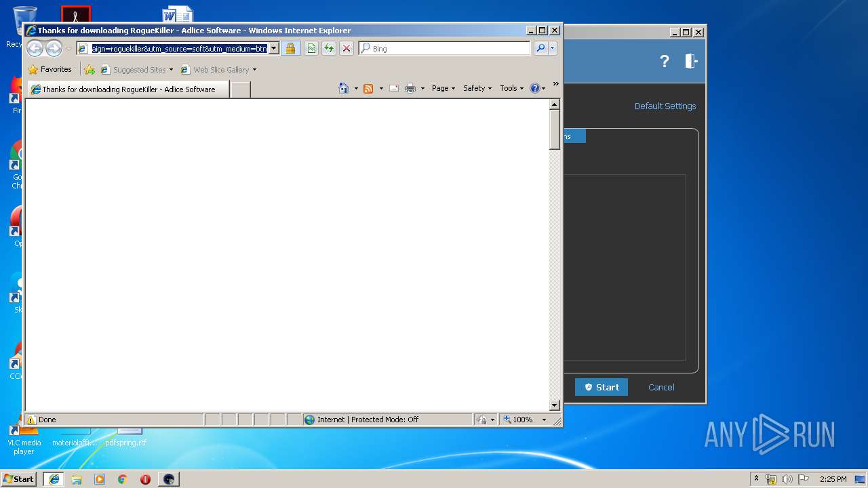Click the security lock icon
The image size is (868, 488).
coord(290,48)
